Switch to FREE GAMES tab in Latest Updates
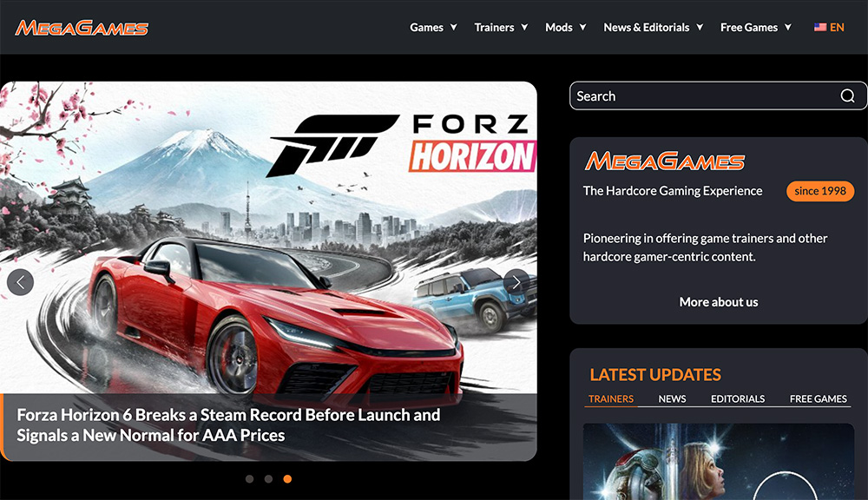The image size is (868, 500). [818, 398]
